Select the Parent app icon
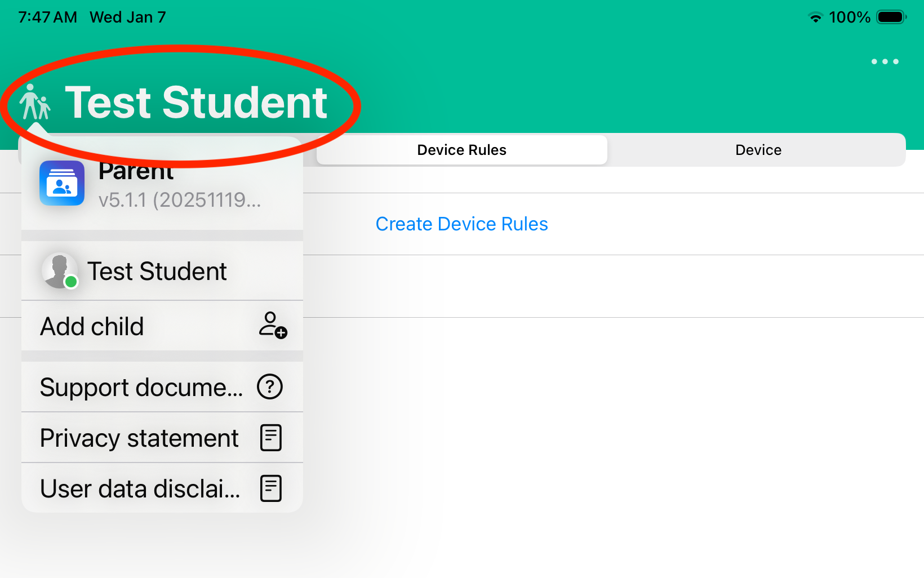This screenshot has height=578, width=924. (x=61, y=183)
